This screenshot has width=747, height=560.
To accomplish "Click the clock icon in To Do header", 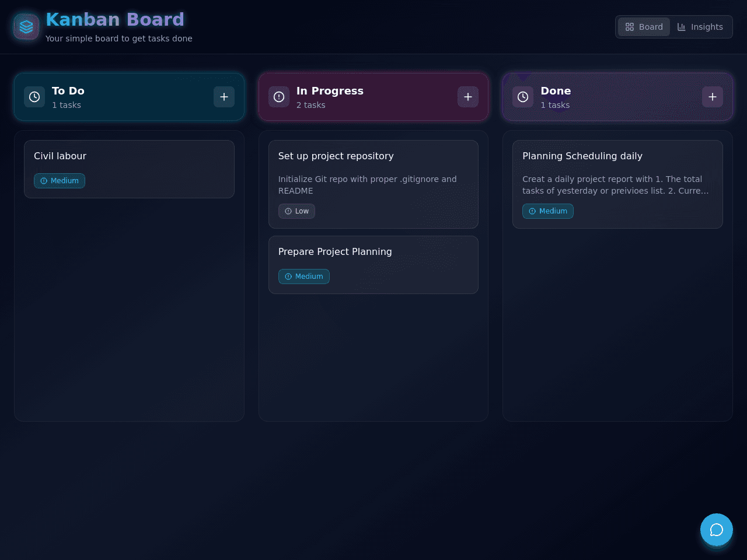I will 34,97.
